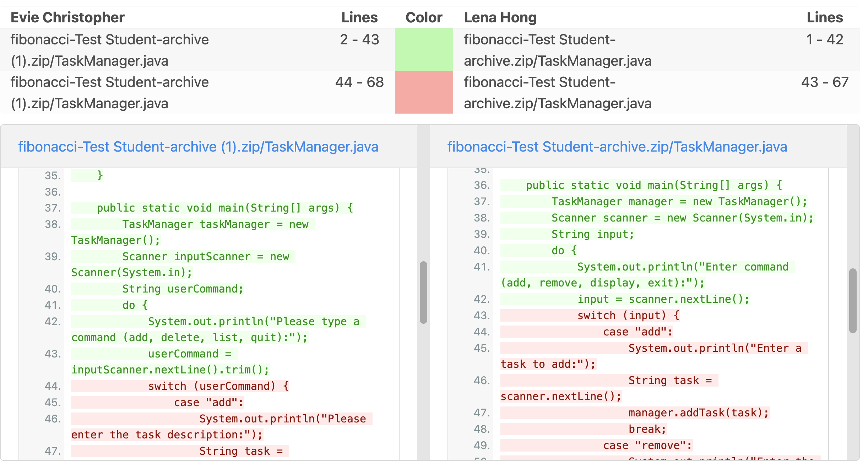
Task: Open the left TaskManager.java file link with (1).zip
Action: [x=198, y=147]
